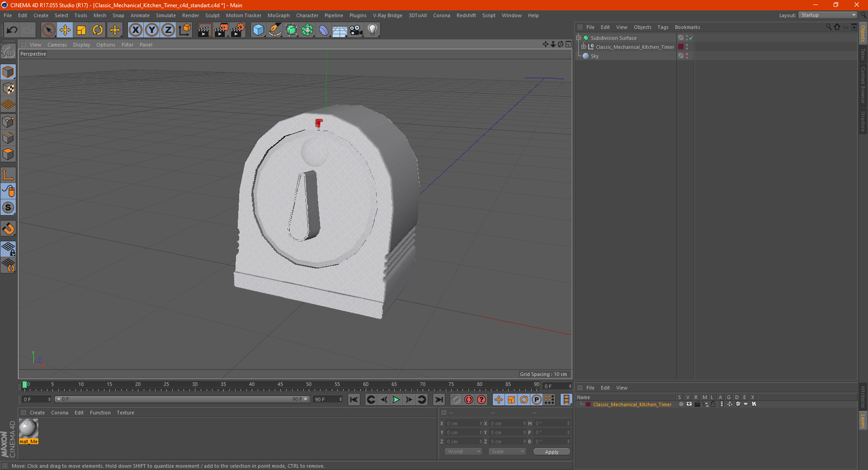The image size is (868, 470).
Task: Open the Redshift menu
Action: coord(466,15)
